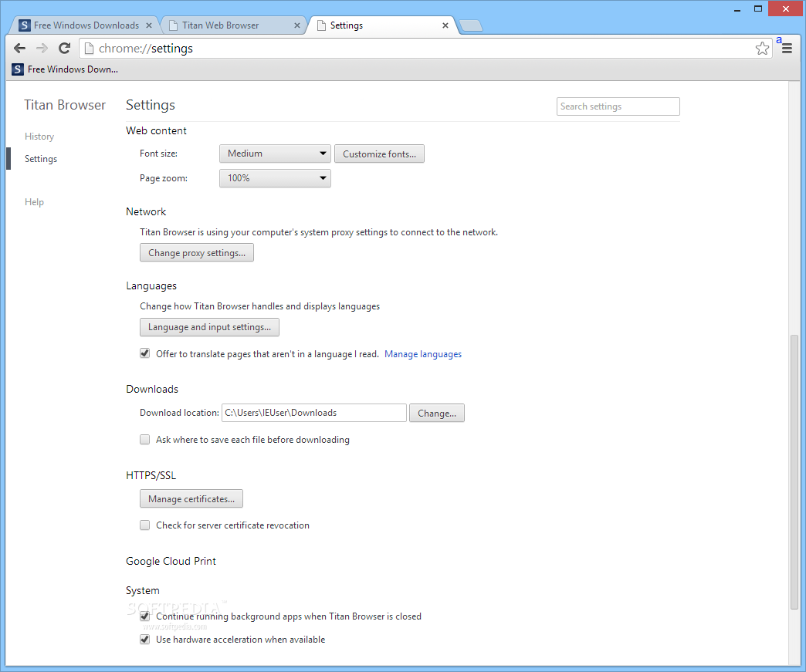806x672 pixels.
Task: Close the Free Windows Downloads tab
Action: coord(149,25)
